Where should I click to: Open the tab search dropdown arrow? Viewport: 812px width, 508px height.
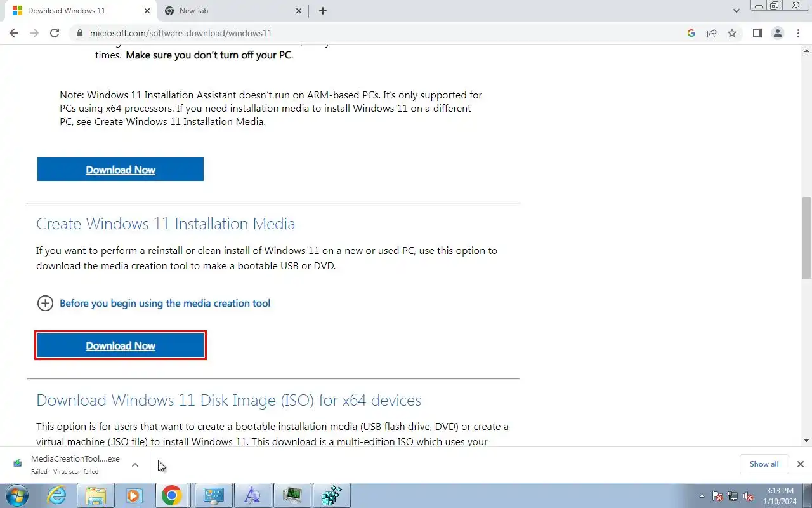tap(736, 11)
